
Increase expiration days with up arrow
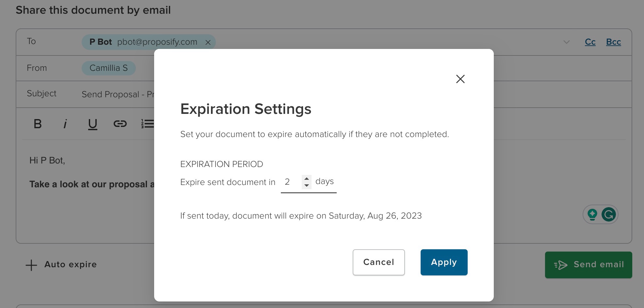(x=306, y=178)
